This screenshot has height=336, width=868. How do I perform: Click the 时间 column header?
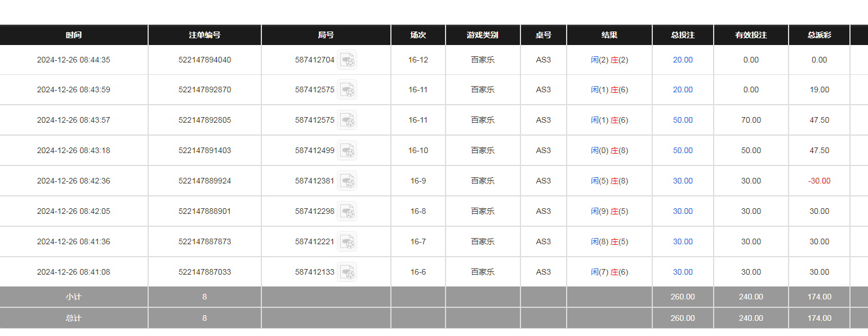click(x=74, y=35)
